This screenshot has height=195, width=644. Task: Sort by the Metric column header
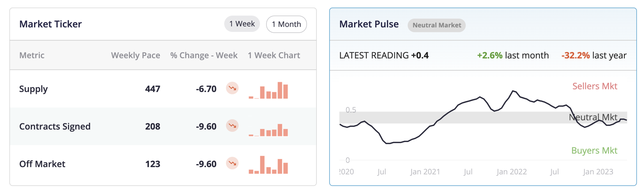pos(32,55)
